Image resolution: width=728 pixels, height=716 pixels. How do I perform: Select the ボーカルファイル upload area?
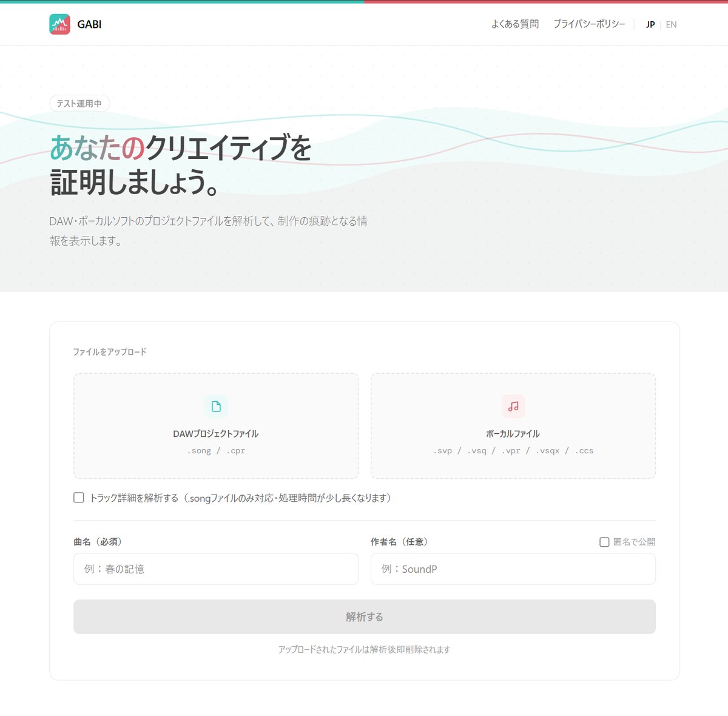[513, 426]
